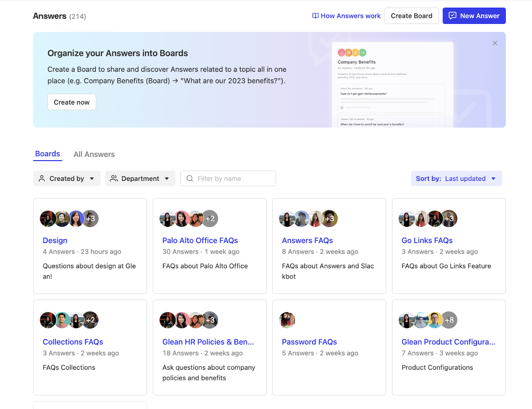This screenshot has height=409, width=532.
Task: Click the Create Board button
Action: coord(411,16)
